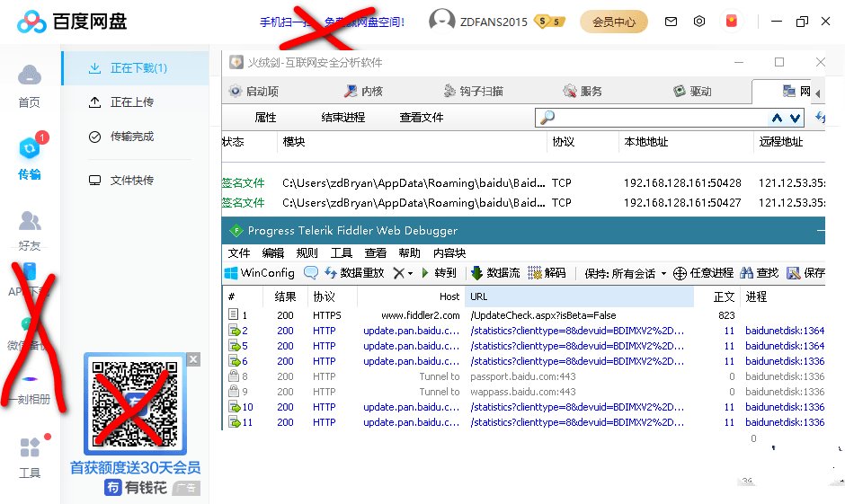Click the 会员中心 button
845x504 pixels.
(614, 22)
